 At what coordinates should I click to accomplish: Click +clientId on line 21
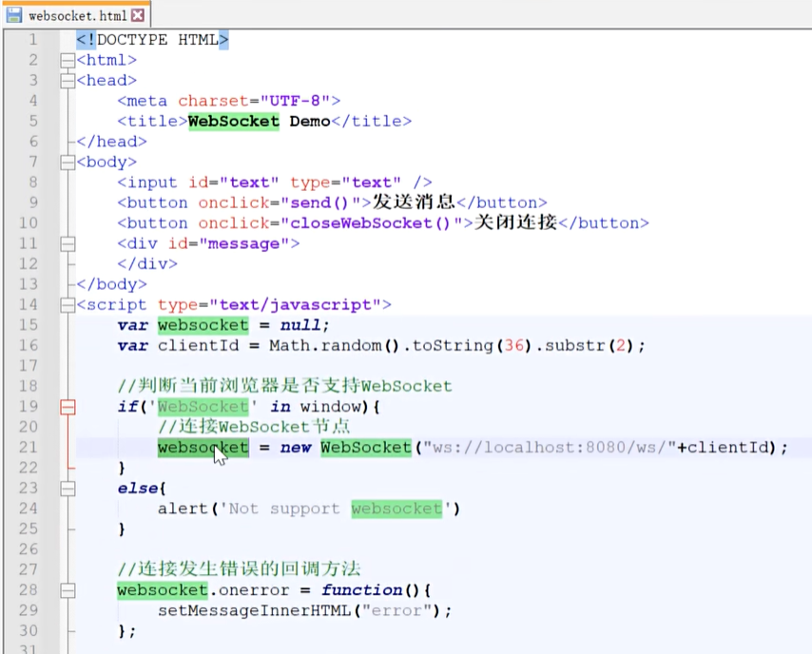click(x=723, y=448)
